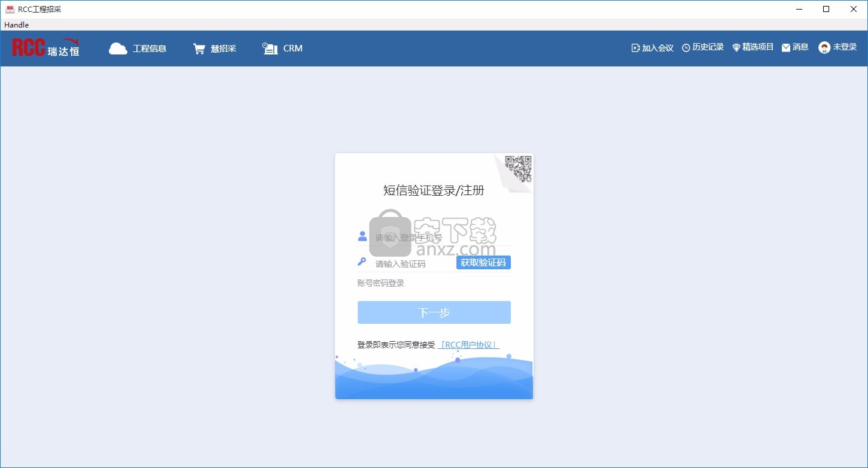Click the 历史记录 clock icon
Screen dimensions: 868x468
pos(686,48)
